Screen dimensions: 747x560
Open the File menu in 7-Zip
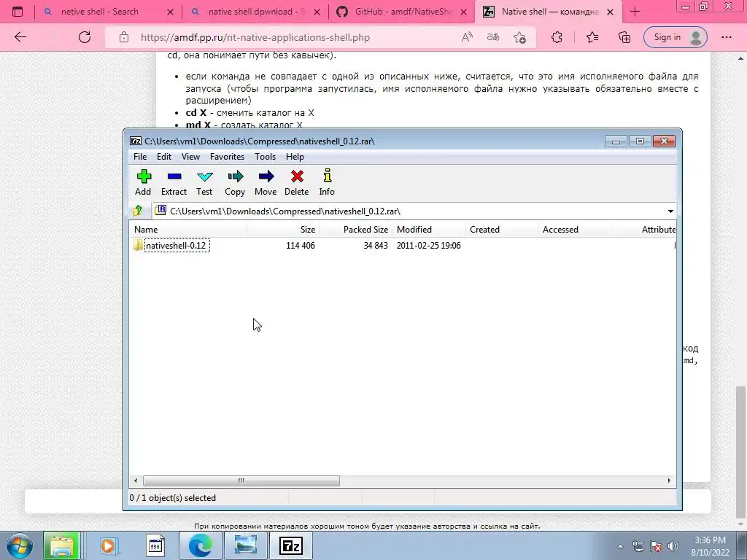click(x=140, y=157)
